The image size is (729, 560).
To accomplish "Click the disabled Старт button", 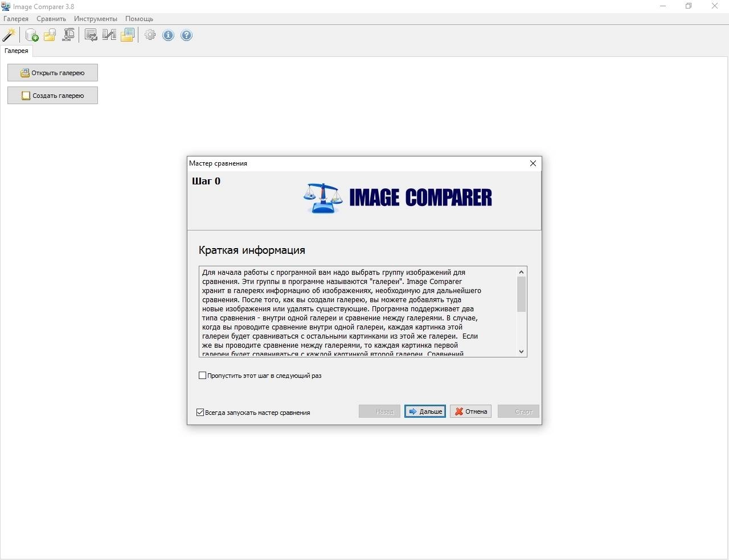I will [x=518, y=411].
